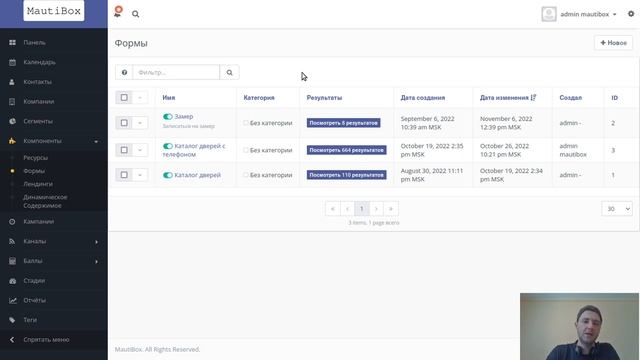Open bulk actions dropdown in table header

tap(140, 98)
